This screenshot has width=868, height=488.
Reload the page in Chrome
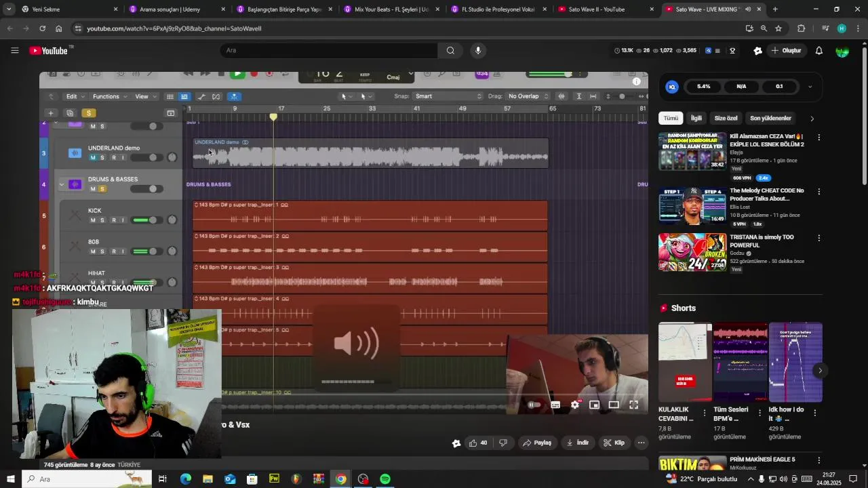[x=42, y=28]
